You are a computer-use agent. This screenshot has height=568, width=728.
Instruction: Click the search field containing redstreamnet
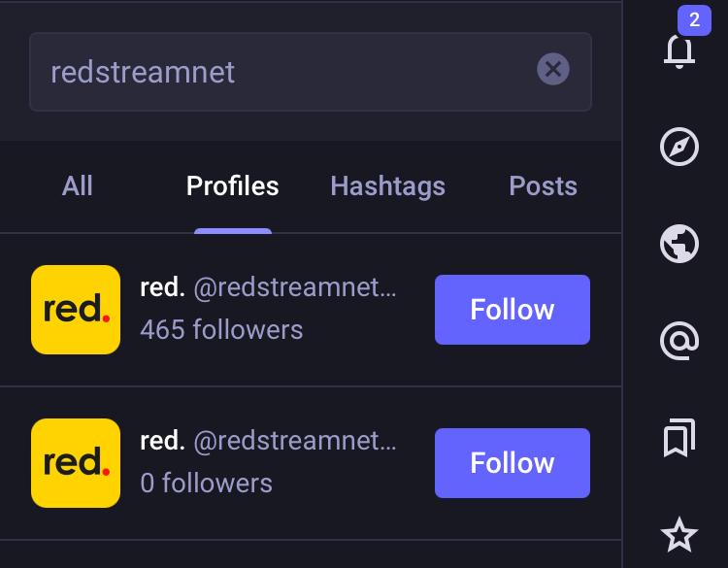[311, 72]
